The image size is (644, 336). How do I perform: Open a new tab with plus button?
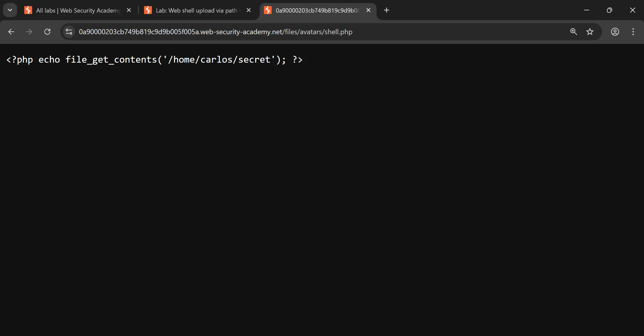click(x=387, y=10)
